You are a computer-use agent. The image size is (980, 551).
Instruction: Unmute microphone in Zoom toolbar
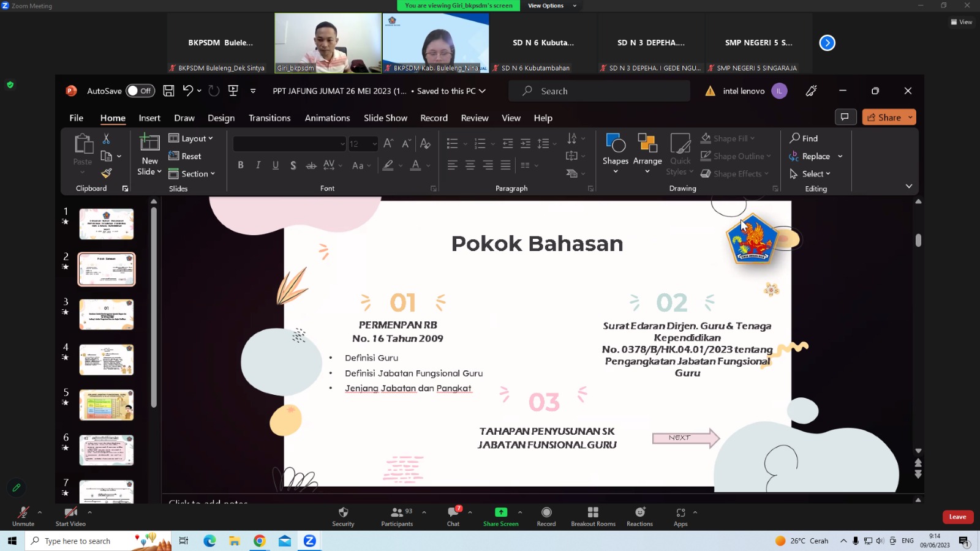(x=23, y=516)
